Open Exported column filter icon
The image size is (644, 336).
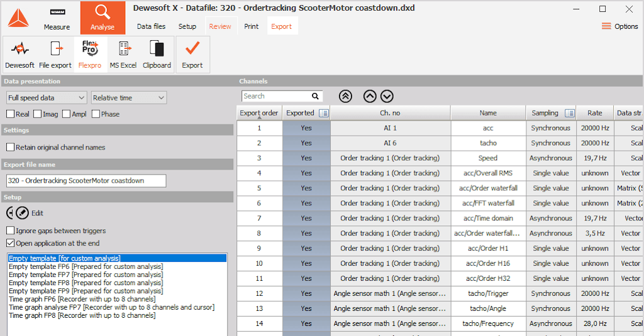click(324, 113)
